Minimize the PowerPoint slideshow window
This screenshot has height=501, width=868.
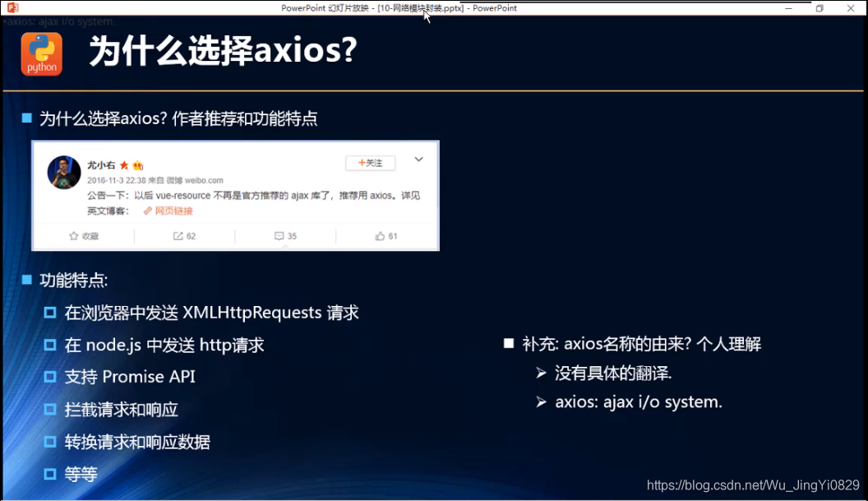tap(788, 8)
